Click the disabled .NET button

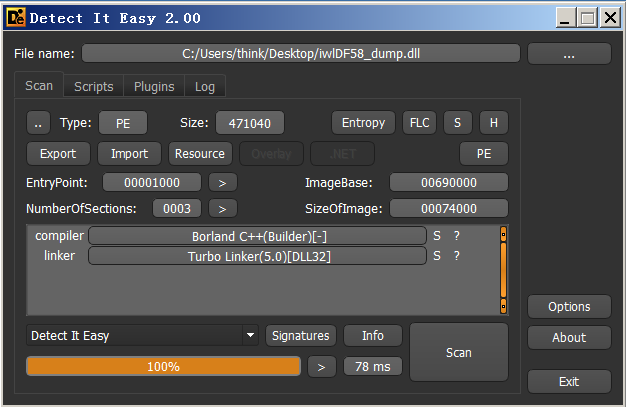[343, 154]
